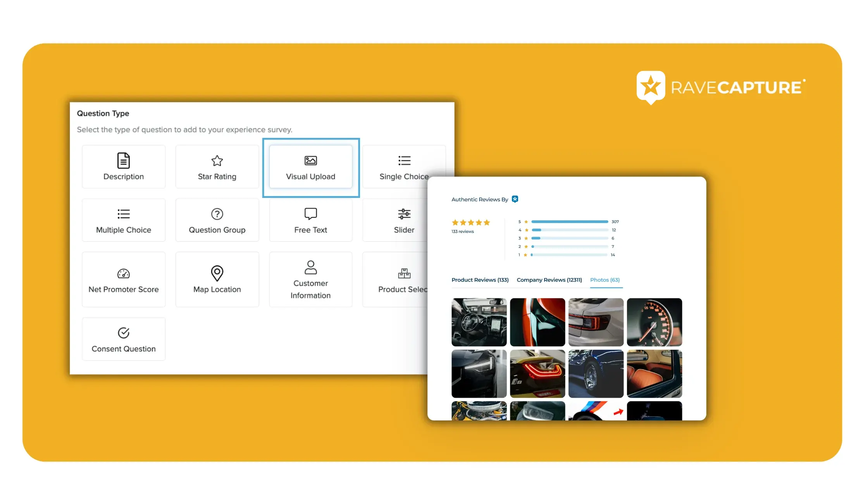Image resolution: width=868 pixels, height=488 pixels.
Task: Pick the Consent Question checkmark icon
Action: (123, 333)
